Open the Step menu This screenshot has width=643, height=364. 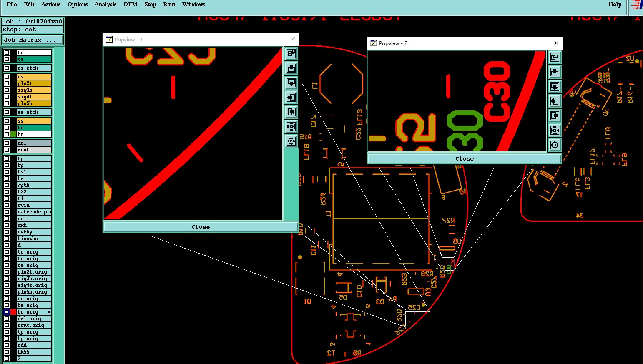150,4
